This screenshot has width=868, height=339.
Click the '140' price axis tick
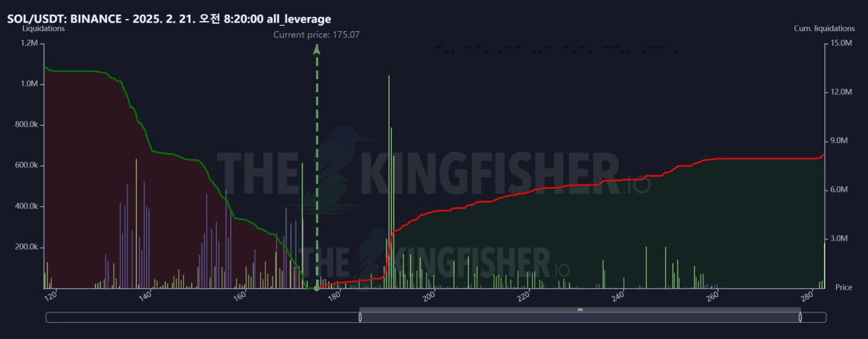click(145, 296)
